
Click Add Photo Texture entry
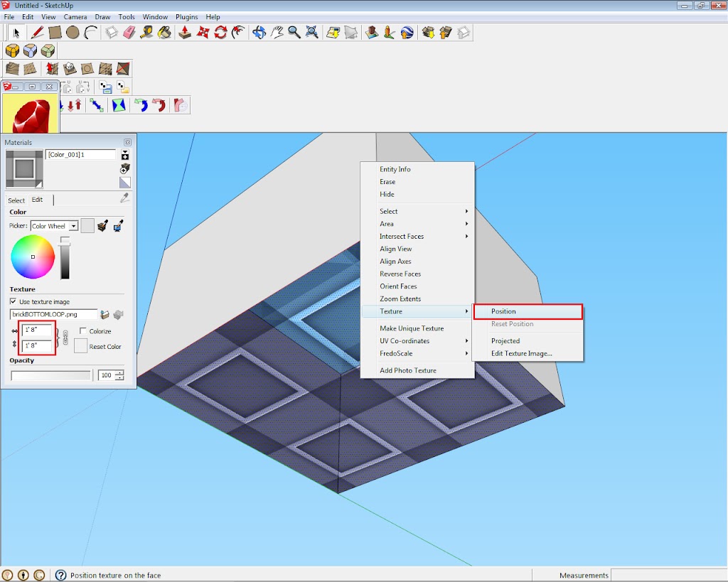(x=417, y=370)
